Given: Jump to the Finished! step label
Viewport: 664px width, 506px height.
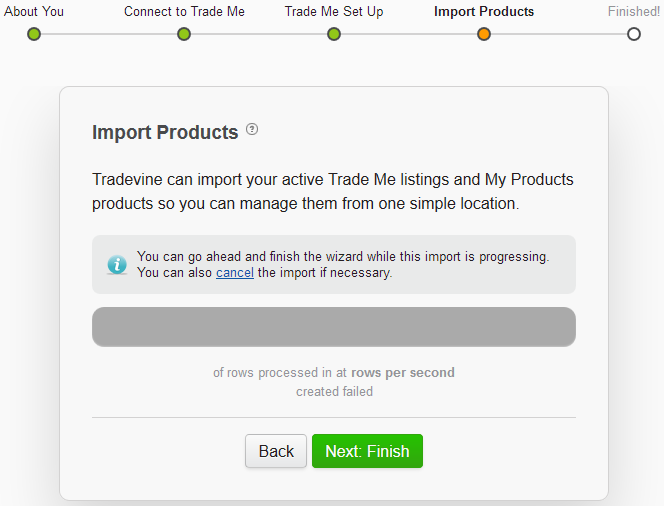Looking at the screenshot, I should (x=634, y=11).
